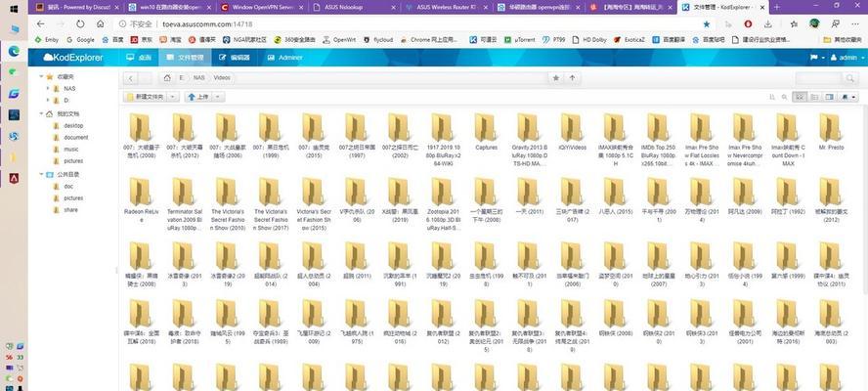Collapse the 公共目录 tree node
868x391 pixels.
41,174
